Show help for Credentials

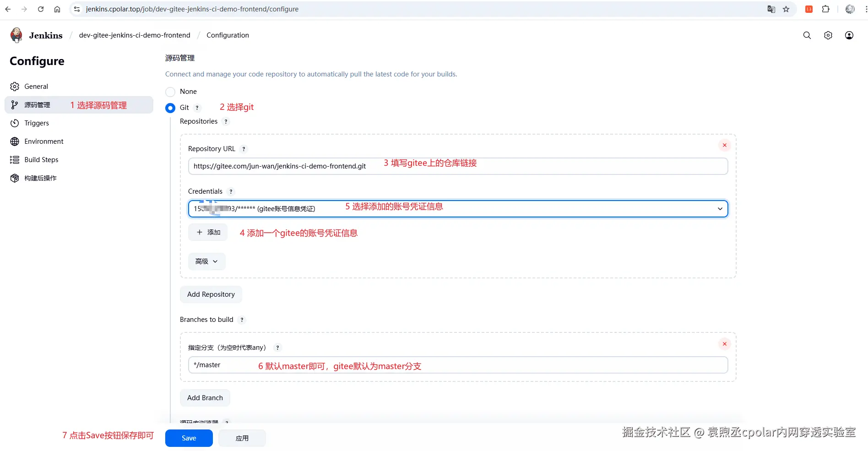click(x=231, y=192)
